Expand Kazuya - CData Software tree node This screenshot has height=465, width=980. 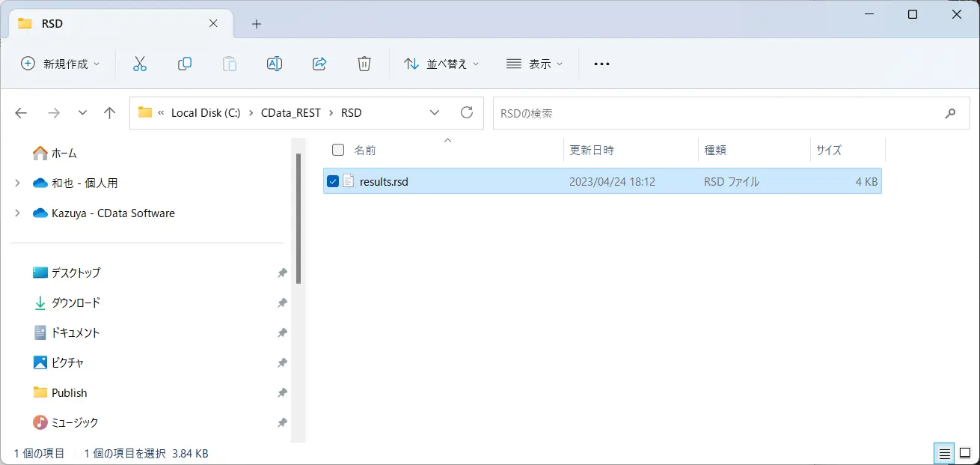(x=18, y=213)
